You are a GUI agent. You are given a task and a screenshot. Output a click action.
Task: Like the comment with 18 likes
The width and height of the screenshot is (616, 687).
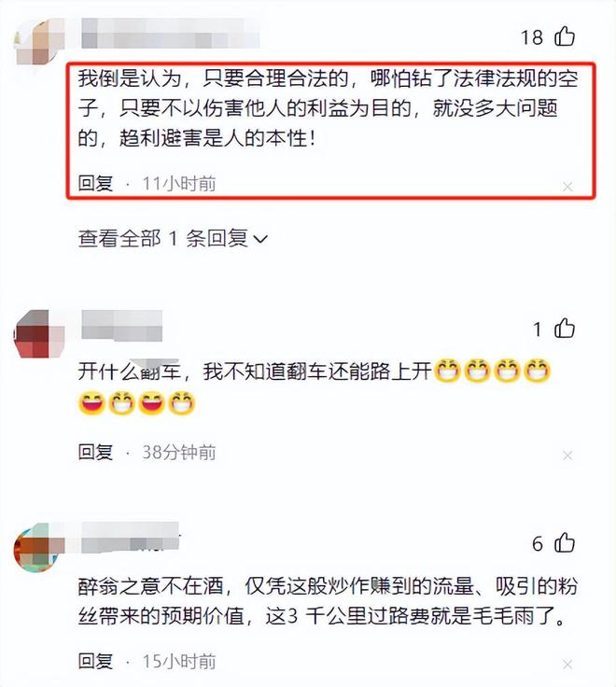[565, 36]
